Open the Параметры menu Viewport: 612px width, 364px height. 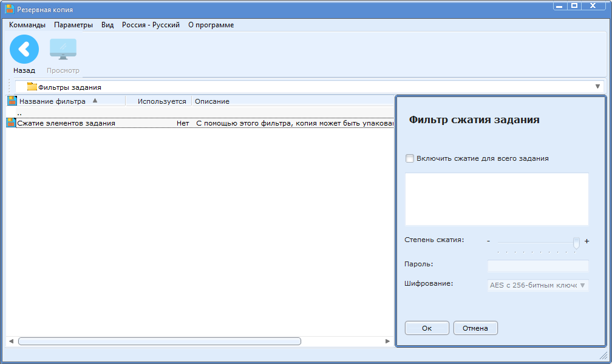[73, 25]
